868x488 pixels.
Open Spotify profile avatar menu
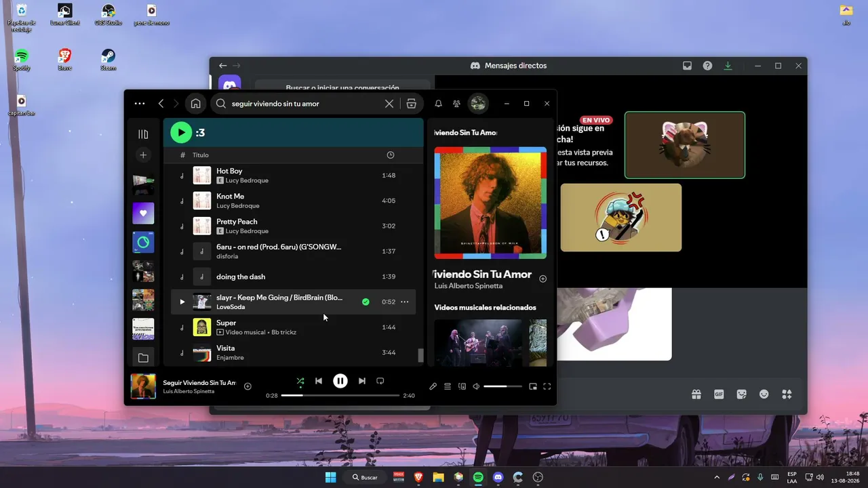(478, 104)
